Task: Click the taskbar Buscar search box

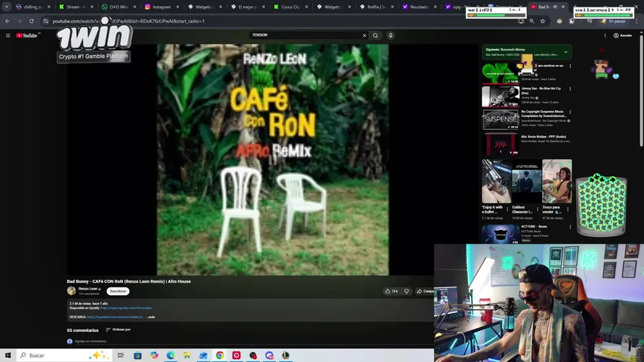Action: (x=64, y=355)
